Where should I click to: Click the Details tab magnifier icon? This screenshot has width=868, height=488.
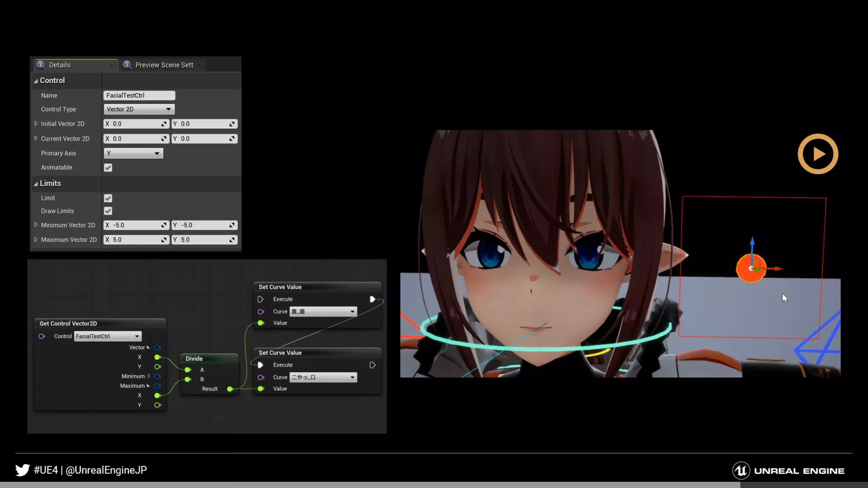(41, 65)
